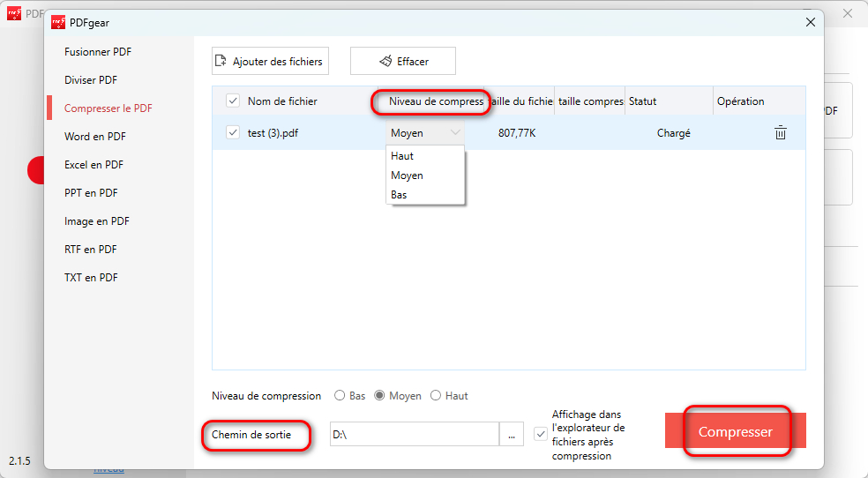
Task: Open Image en PDF converter
Action: pyautogui.click(x=97, y=220)
